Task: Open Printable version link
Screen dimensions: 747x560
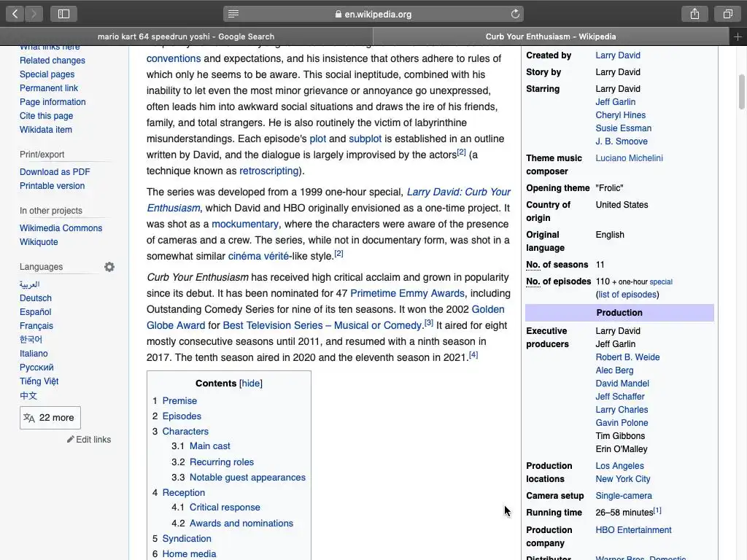Action: point(52,186)
